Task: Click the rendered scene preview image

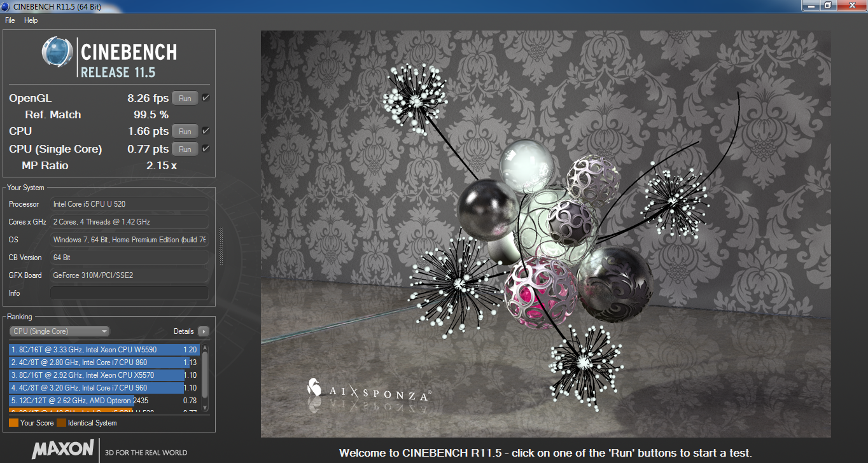Action: (x=545, y=233)
